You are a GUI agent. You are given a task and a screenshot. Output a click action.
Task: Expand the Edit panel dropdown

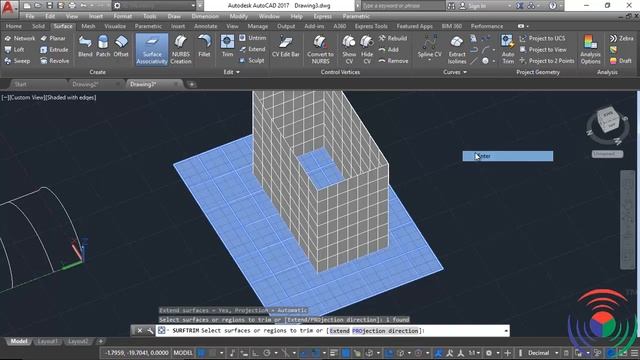coord(231,72)
